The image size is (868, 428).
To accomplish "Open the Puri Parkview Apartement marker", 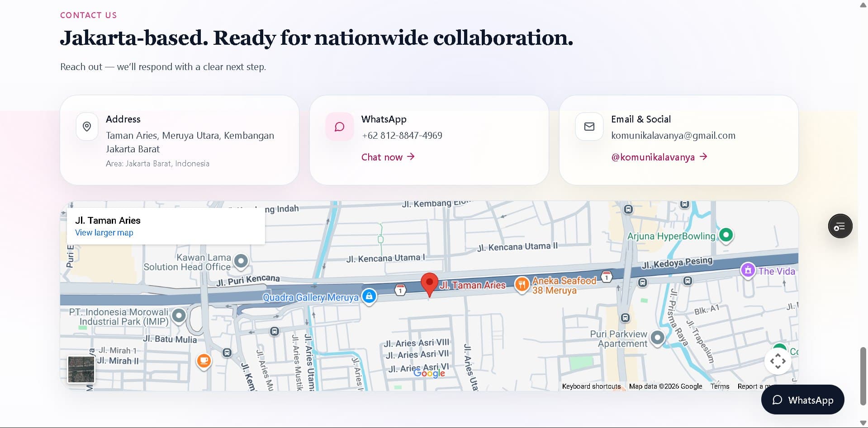I will (x=657, y=337).
